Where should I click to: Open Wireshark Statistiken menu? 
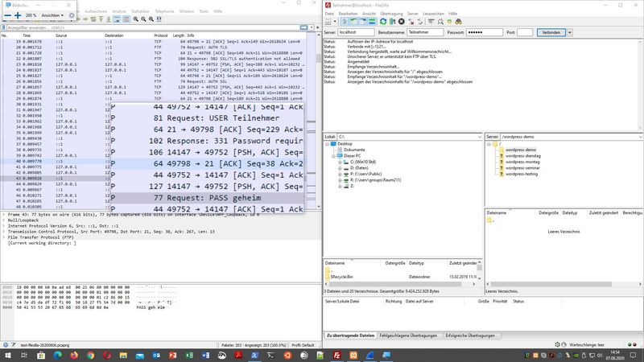pyautogui.click(x=140, y=11)
